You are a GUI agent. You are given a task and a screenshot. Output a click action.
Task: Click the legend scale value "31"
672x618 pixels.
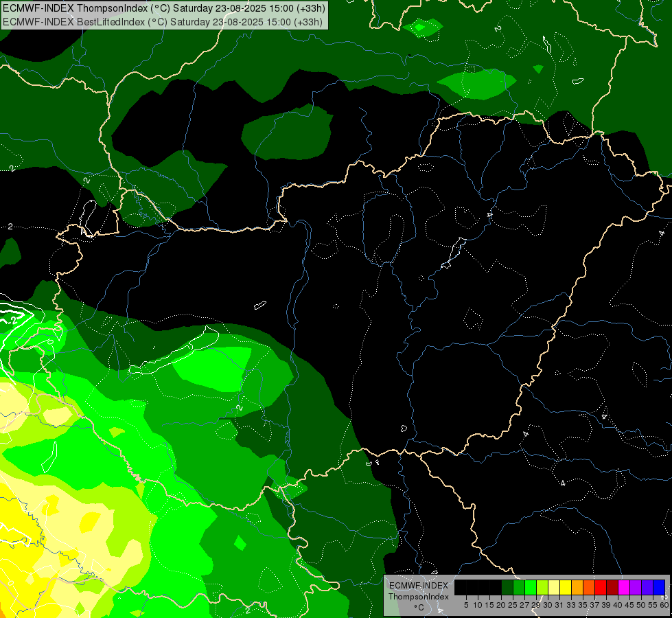559,605
